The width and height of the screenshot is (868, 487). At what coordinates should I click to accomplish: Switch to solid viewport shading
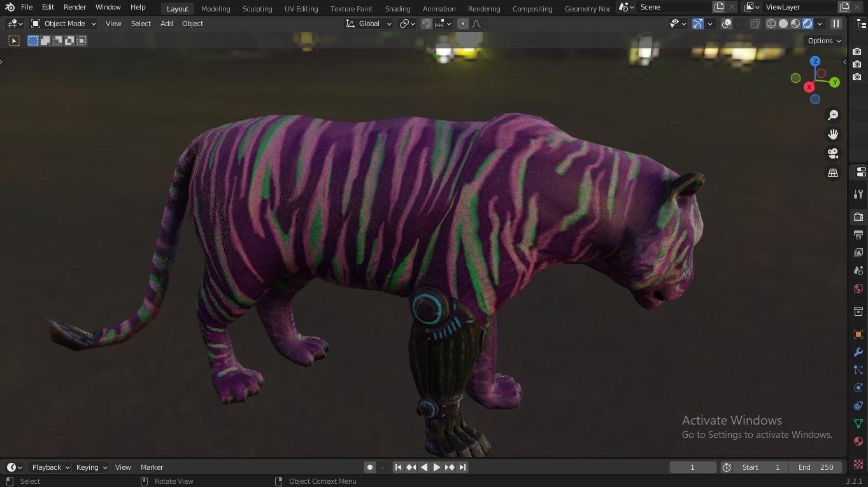pyautogui.click(x=783, y=24)
